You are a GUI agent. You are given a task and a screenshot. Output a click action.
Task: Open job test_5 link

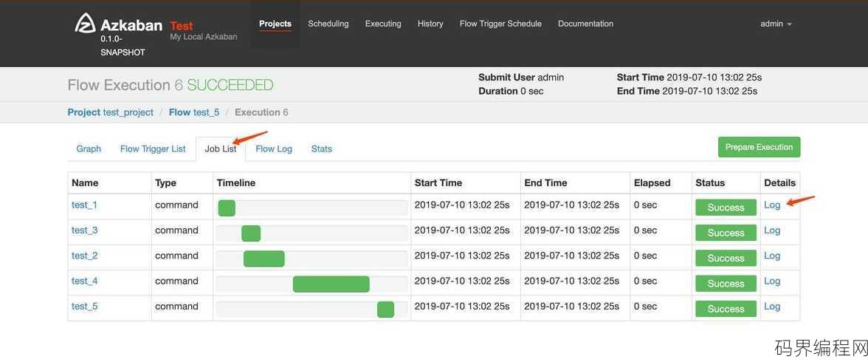(x=84, y=306)
